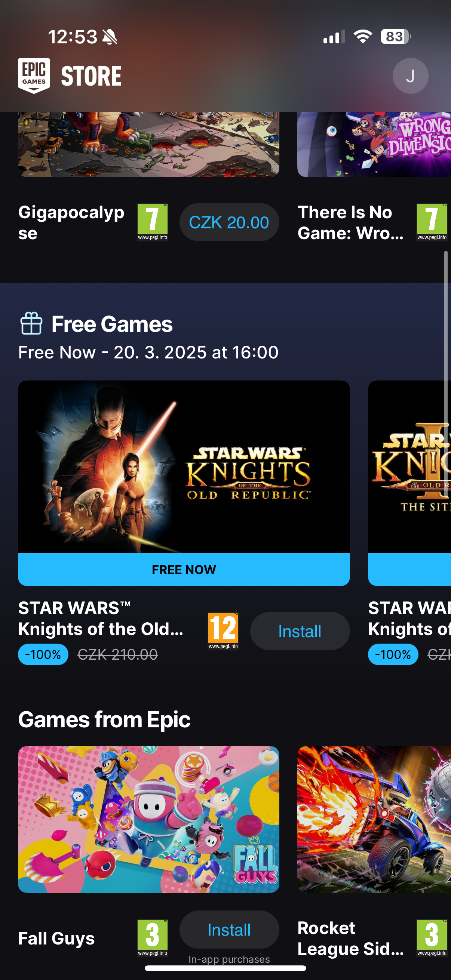Open Knights of the Old Republic cover art
The height and width of the screenshot is (980, 451).
[184, 467]
